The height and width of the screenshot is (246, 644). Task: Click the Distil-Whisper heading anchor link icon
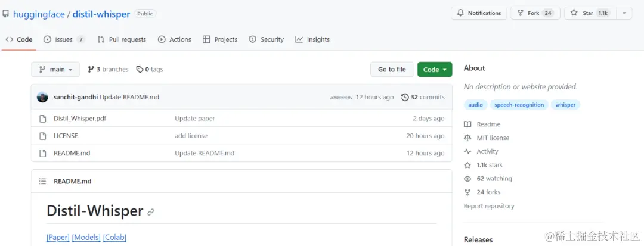(x=151, y=212)
